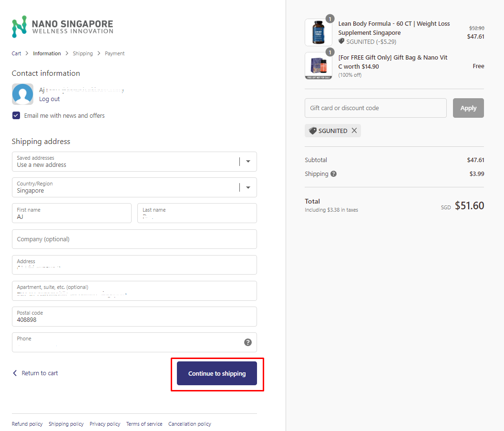Click Lean Body Formula product thumbnail
The image size is (504, 431).
click(x=319, y=32)
